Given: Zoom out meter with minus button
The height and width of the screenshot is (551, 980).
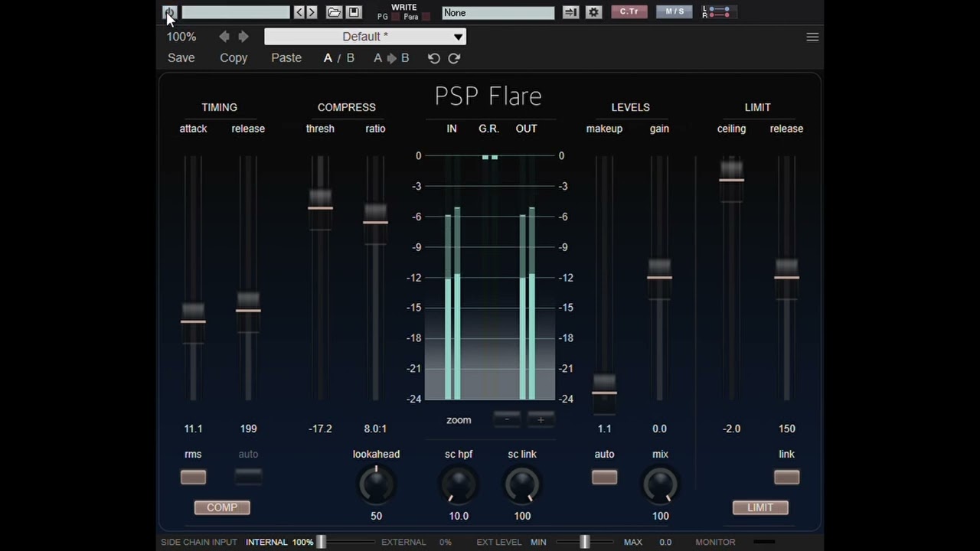Looking at the screenshot, I should [x=507, y=419].
